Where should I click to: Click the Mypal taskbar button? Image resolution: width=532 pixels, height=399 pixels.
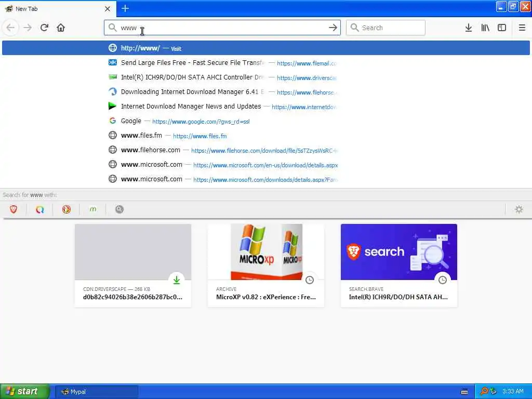coord(97,392)
